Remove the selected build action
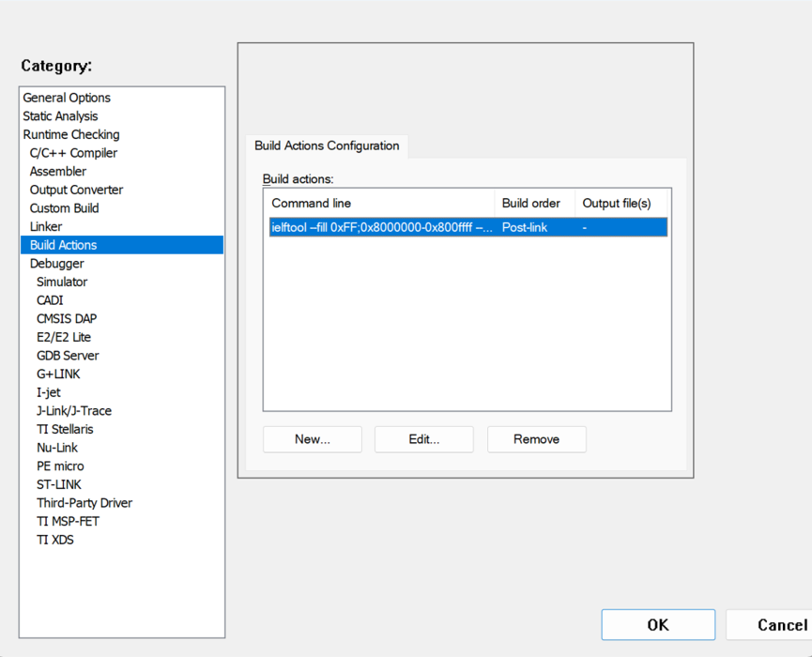 (537, 439)
